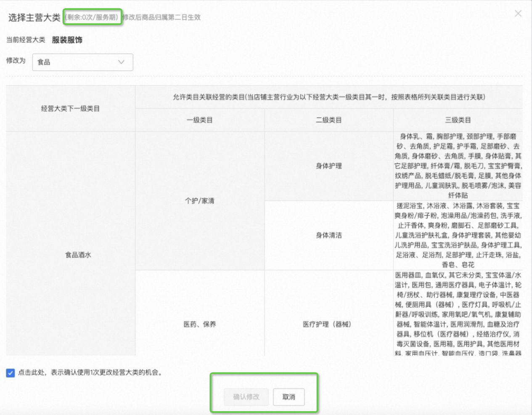Click the 医疗护理（器械） cell

pyautogui.click(x=328, y=324)
